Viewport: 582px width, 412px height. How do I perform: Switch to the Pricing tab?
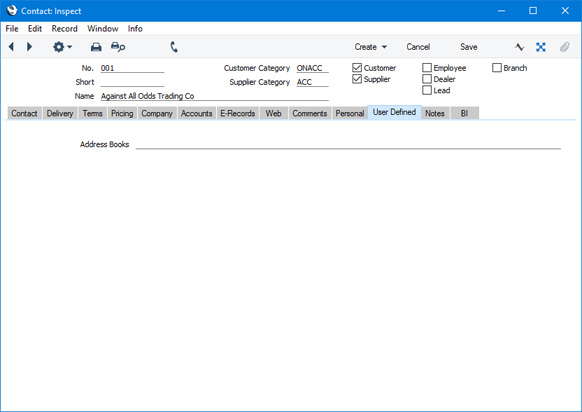tap(122, 113)
